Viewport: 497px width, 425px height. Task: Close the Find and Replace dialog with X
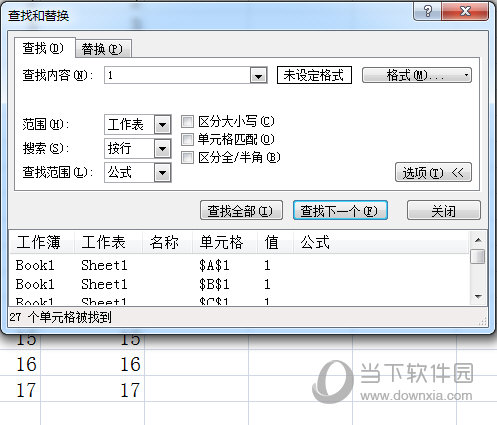tap(465, 11)
